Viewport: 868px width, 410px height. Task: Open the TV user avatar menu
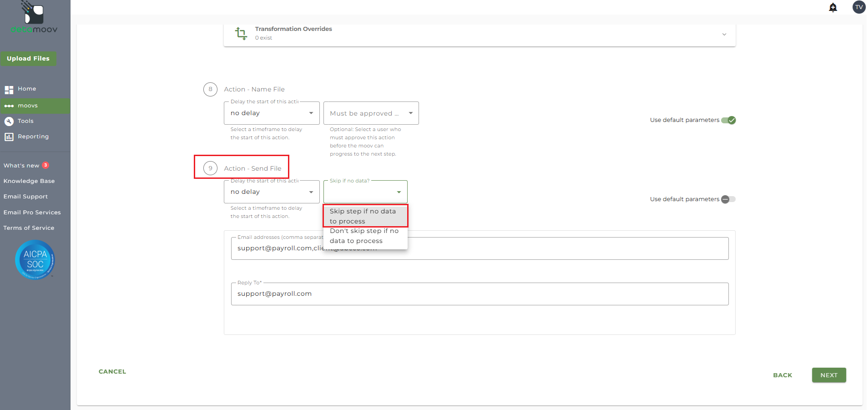(x=858, y=7)
